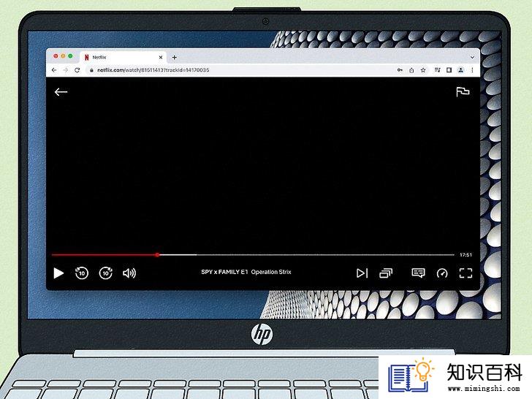The width and height of the screenshot is (532, 399).
Task: Open the media controls icon
Action: point(438,70)
